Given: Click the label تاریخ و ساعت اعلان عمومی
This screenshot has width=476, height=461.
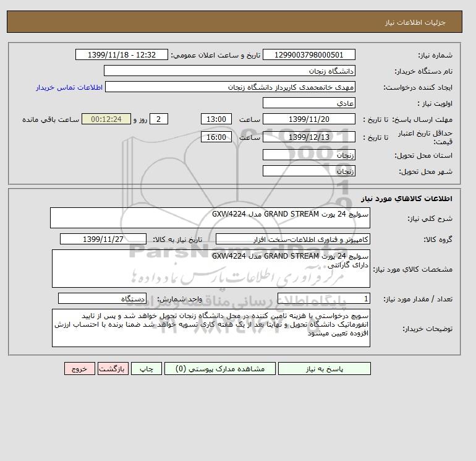Looking at the screenshot, I should [216, 55].
